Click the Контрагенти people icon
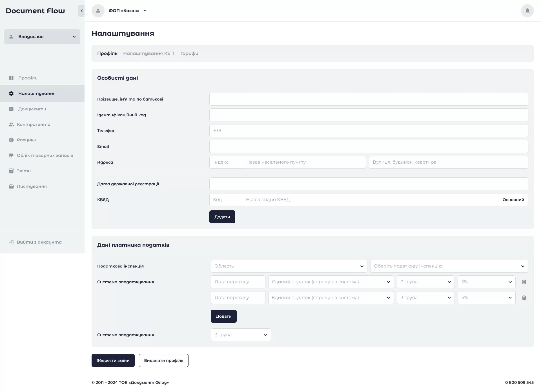Screen dimensions: 541x392 point(11,124)
